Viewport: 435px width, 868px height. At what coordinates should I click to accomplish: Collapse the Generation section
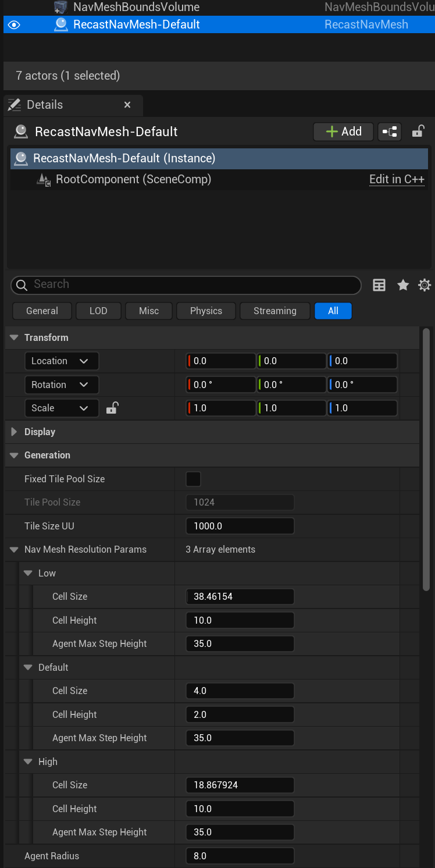(x=15, y=456)
